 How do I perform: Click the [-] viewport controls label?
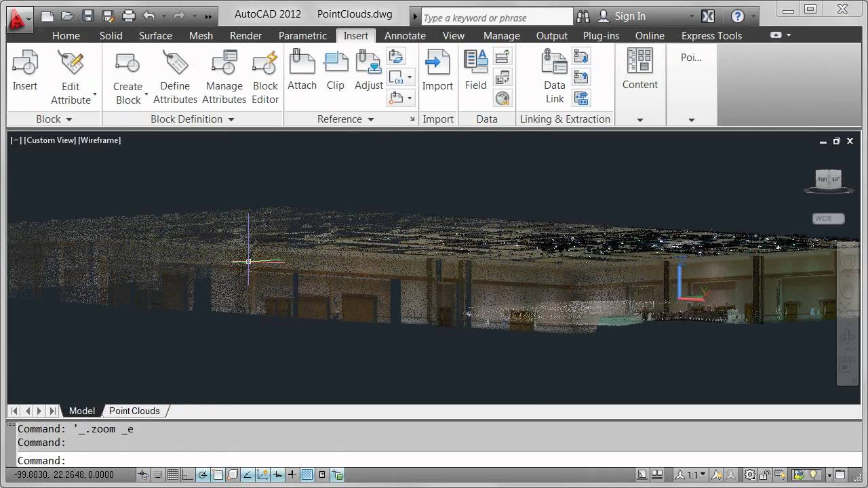click(16, 140)
